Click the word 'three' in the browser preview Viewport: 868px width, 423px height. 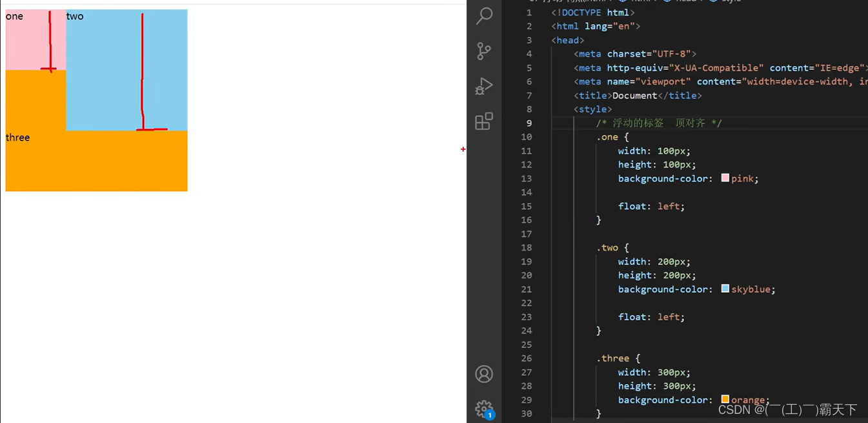[x=17, y=137]
